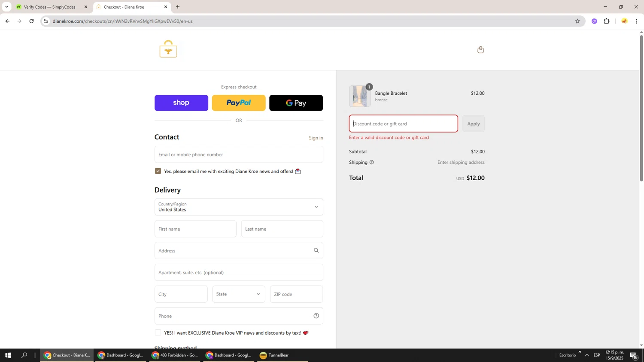Screen dimensions: 644x362
Task: Reload the checkout page
Action: [31, 21]
